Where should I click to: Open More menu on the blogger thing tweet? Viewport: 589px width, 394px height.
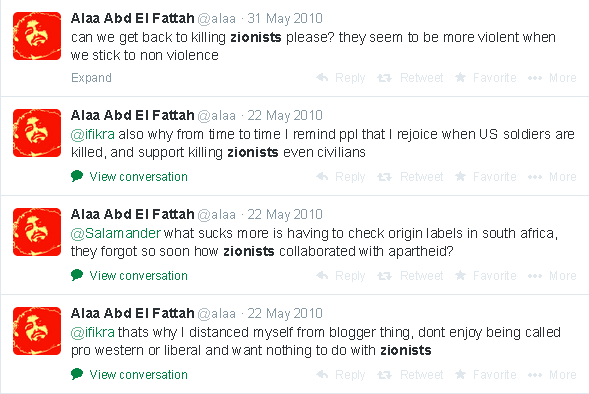(x=552, y=374)
